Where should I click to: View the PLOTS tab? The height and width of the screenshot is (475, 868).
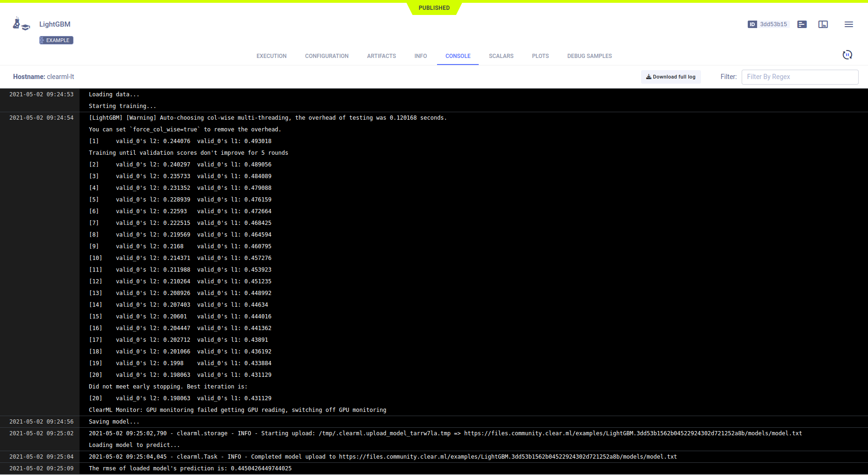[540, 56]
